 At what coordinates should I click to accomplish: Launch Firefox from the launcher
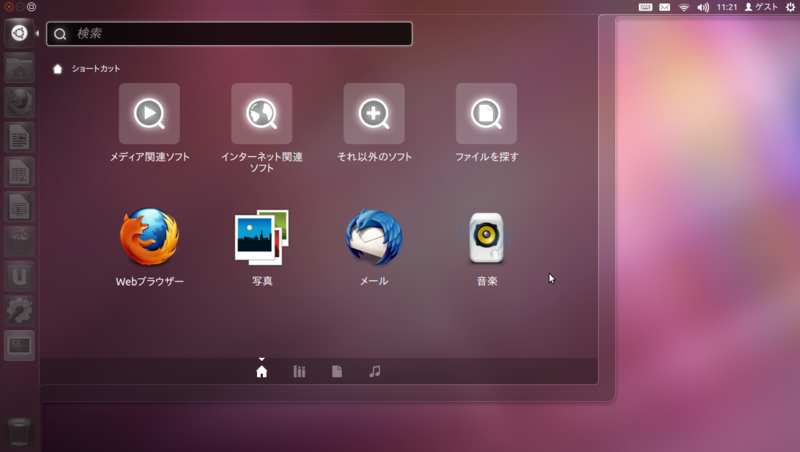tap(19, 103)
